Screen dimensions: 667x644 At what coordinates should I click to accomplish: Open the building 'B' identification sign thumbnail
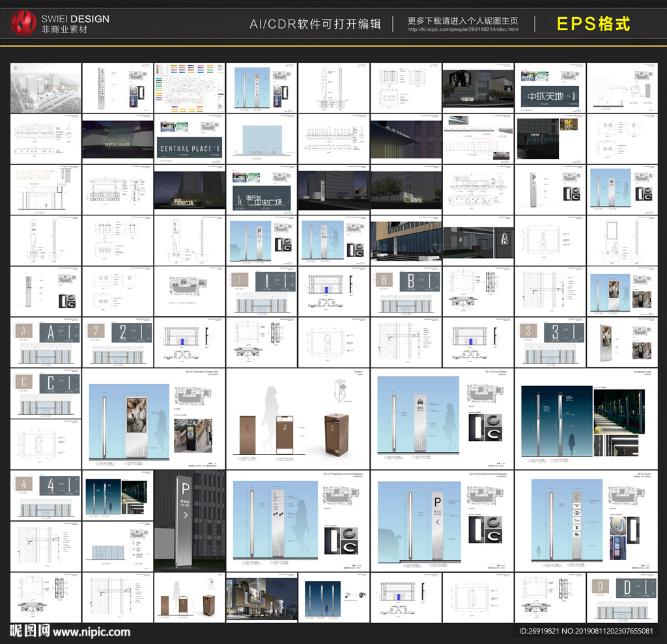(x=406, y=291)
